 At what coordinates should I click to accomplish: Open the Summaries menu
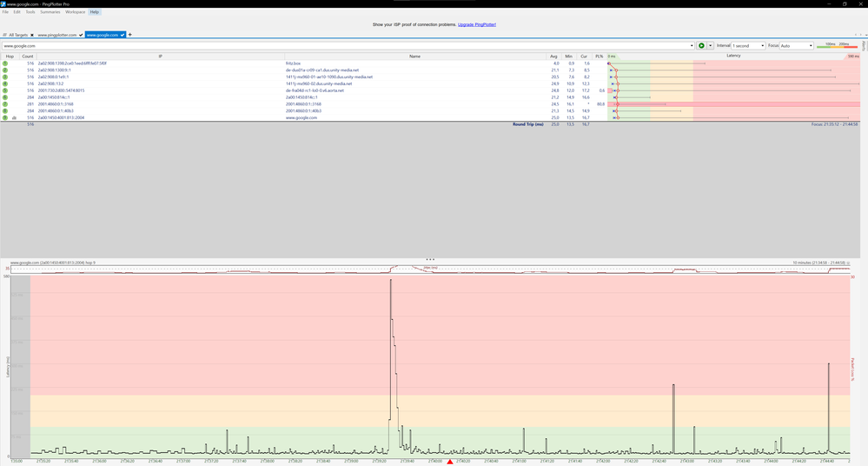[x=50, y=11]
